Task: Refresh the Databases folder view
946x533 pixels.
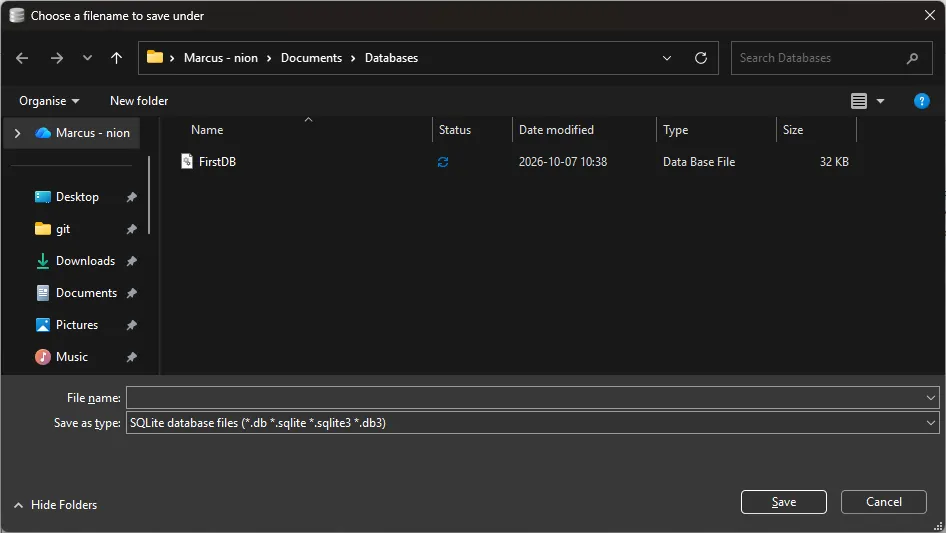Action: pos(700,58)
